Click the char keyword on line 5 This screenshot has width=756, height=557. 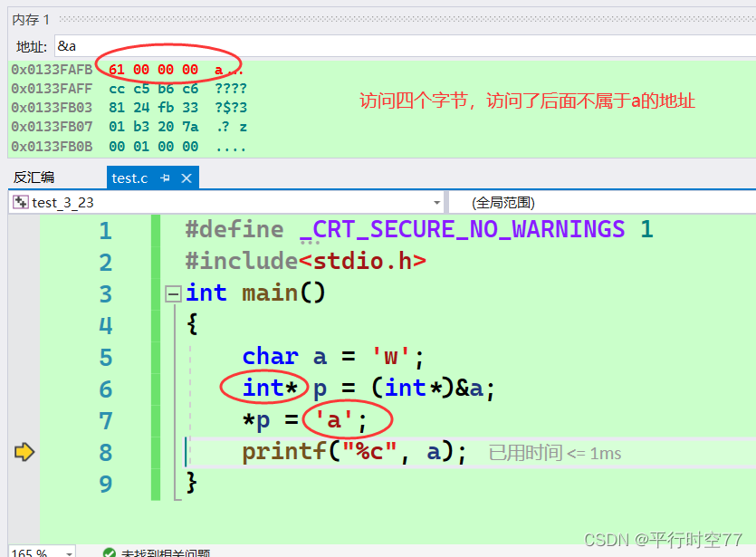pos(271,357)
